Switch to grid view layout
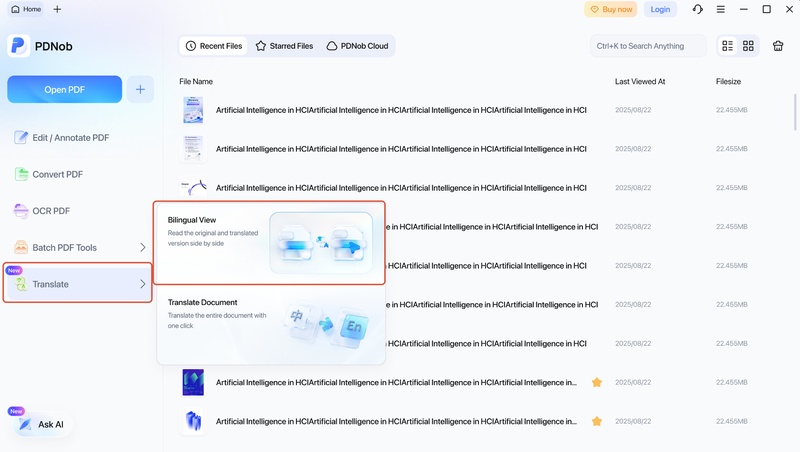This screenshot has height=452, width=800. tap(748, 46)
